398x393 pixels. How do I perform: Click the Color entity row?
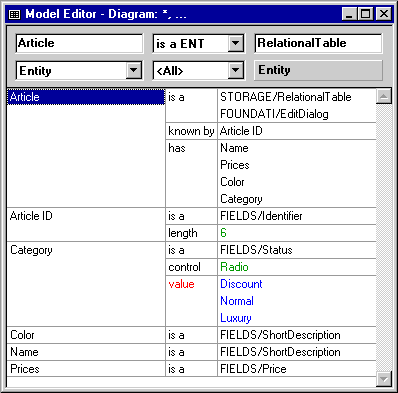(86, 335)
